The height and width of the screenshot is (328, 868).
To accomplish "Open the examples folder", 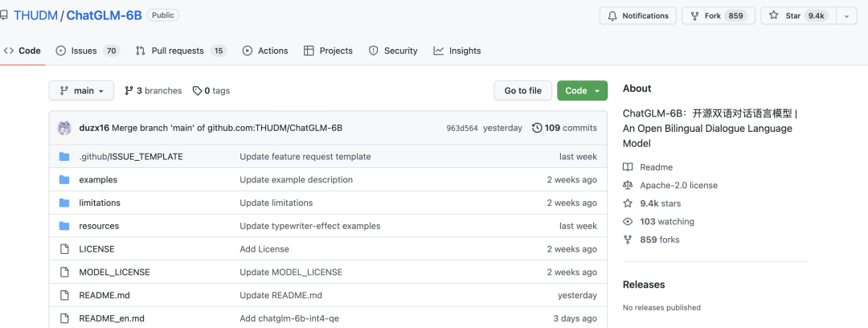I will pyautogui.click(x=98, y=180).
